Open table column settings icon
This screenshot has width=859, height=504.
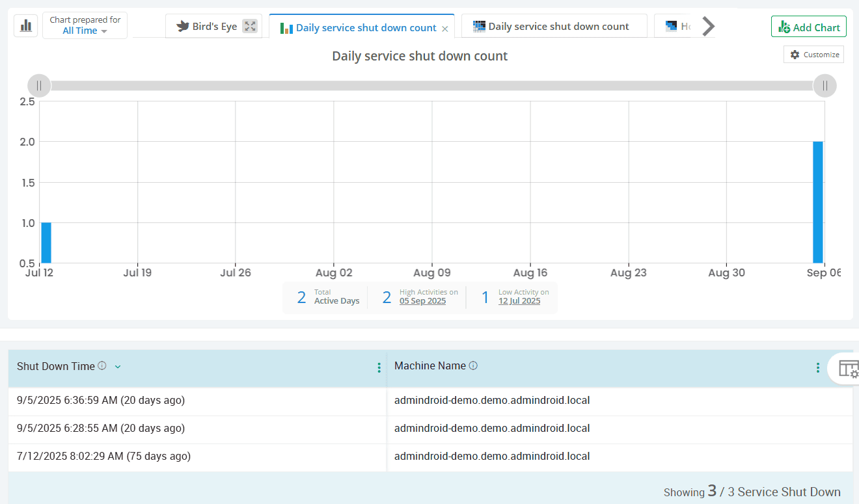pyautogui.click(x=848, y=368)
